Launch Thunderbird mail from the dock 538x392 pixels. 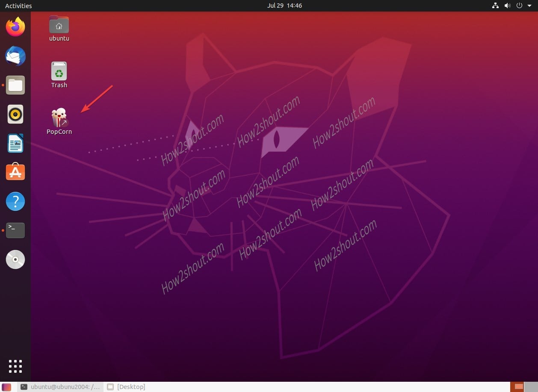pos(15,56)
